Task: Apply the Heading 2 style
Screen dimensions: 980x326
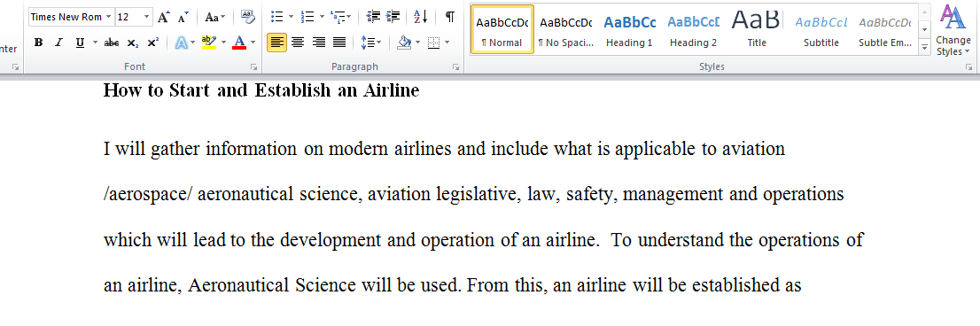Action: click(x=693, y=29)
